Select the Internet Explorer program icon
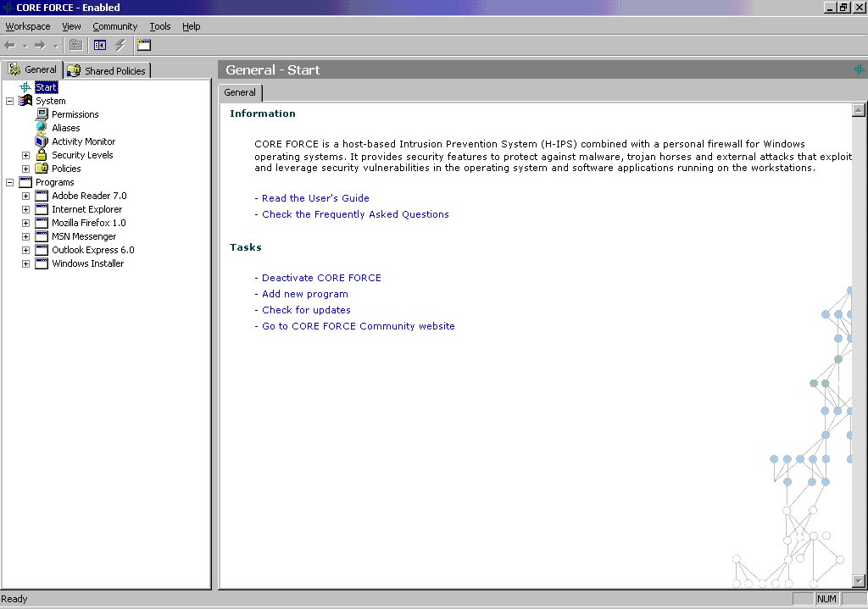This screenshot has width=868, height=609. tap(42, 209)
